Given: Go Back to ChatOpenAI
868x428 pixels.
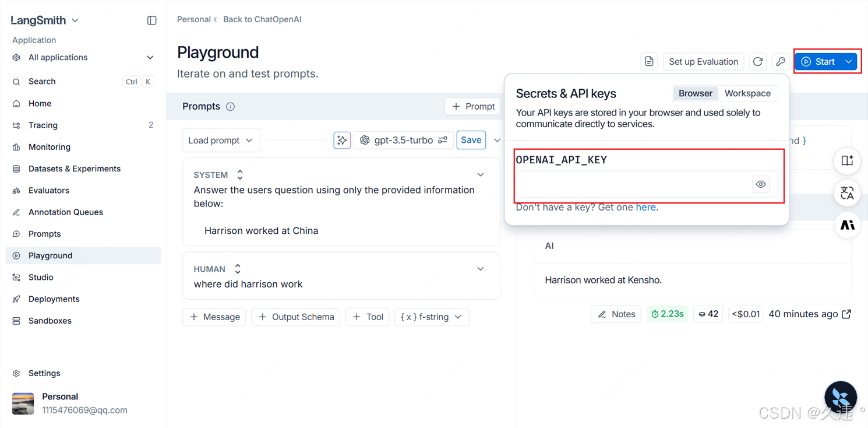Looking at the screenshot, I should [x=262, y=19].
